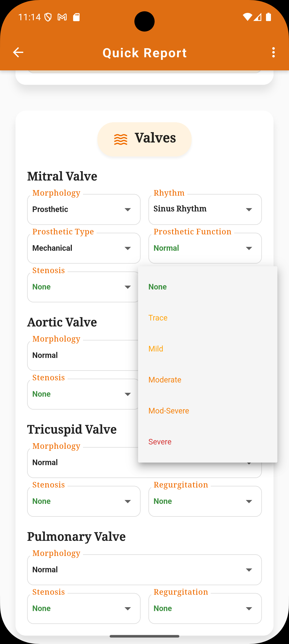This screenshot has width=289, height=644.
Task: Tap the SD card status icon
Action: [x=76, y=17]
